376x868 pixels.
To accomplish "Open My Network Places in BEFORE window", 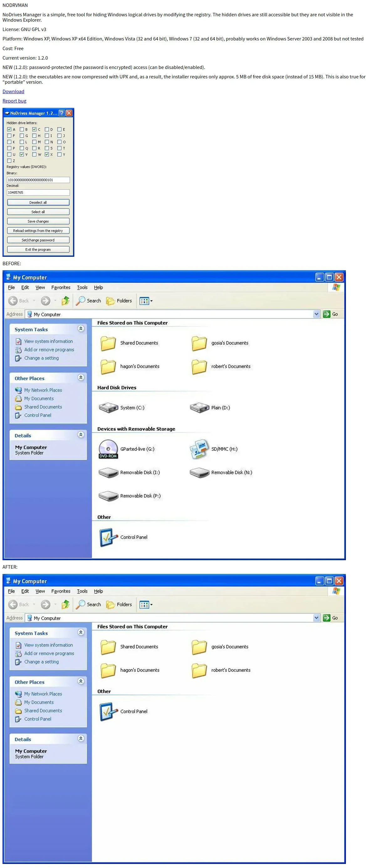I will point(43,390).
